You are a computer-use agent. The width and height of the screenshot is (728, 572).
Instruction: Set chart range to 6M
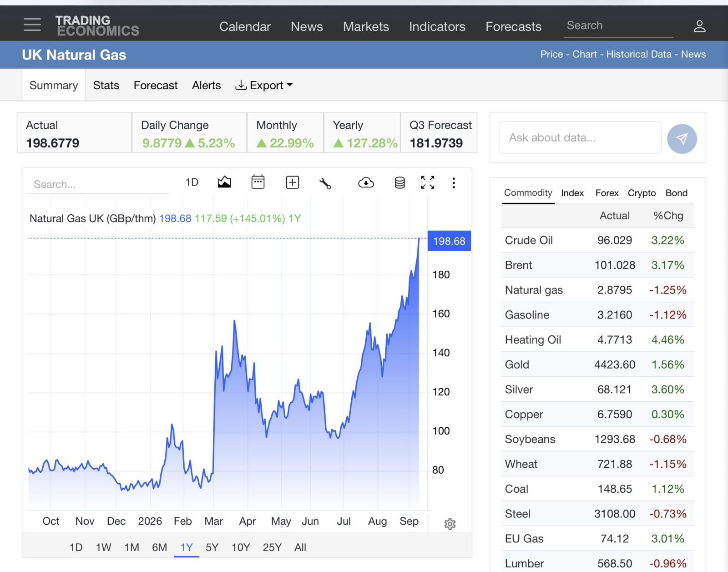pyautogui.click(x=159, y=547)
